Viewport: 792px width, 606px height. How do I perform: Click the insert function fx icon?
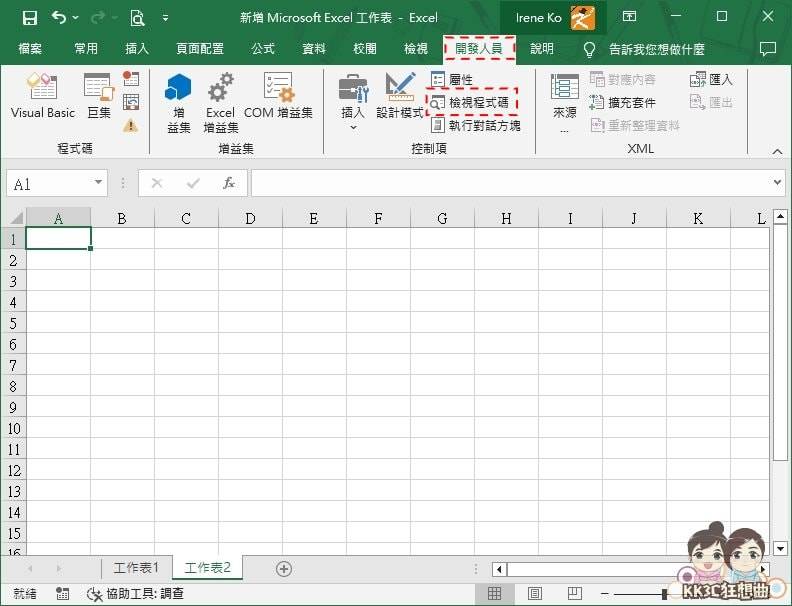point(229,183)
